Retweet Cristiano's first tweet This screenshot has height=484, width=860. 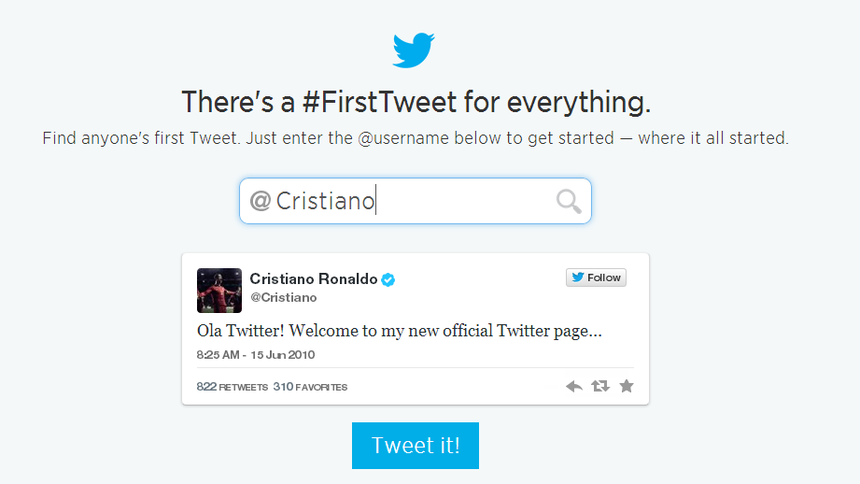pyautogui.click(x=600, y=386)
